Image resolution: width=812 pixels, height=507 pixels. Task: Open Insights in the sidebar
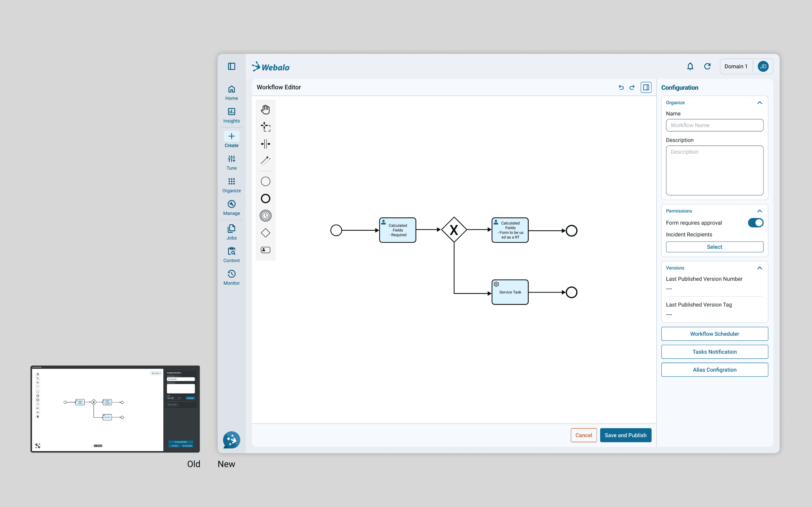point(232,115)
